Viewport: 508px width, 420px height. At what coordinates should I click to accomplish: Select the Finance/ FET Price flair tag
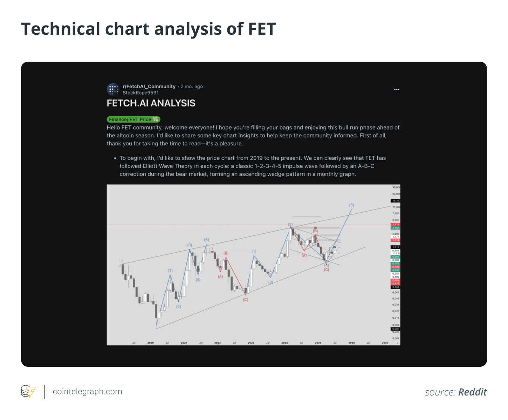point(130,119)
